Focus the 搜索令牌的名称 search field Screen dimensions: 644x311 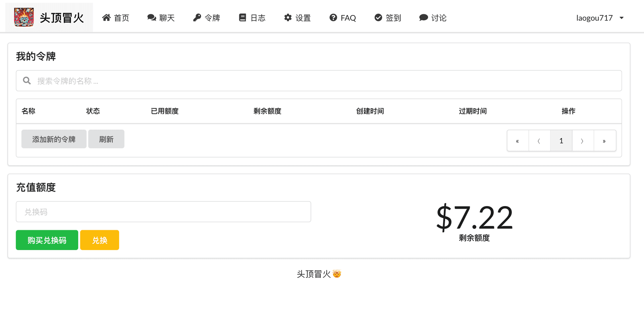319,80
